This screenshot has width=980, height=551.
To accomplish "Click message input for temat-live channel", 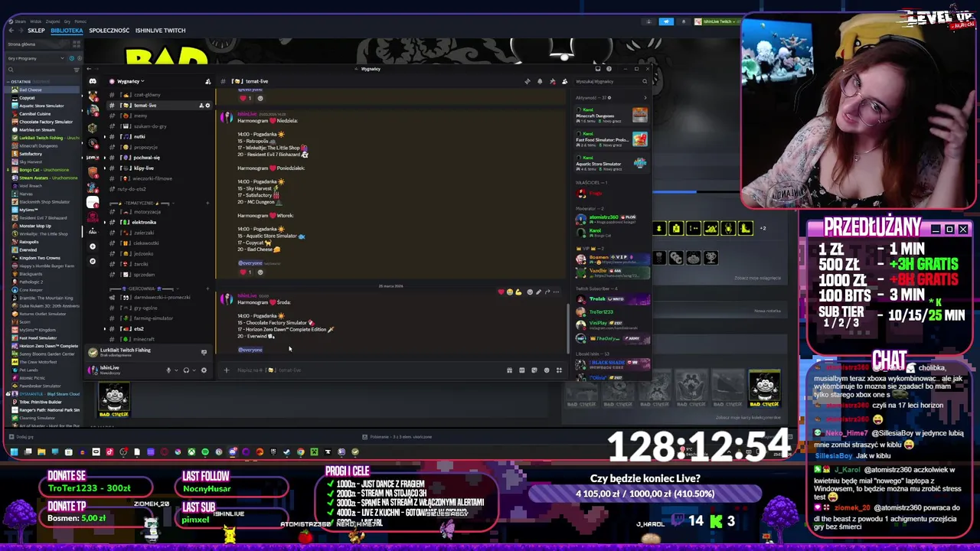I will [x=367, y=370].
